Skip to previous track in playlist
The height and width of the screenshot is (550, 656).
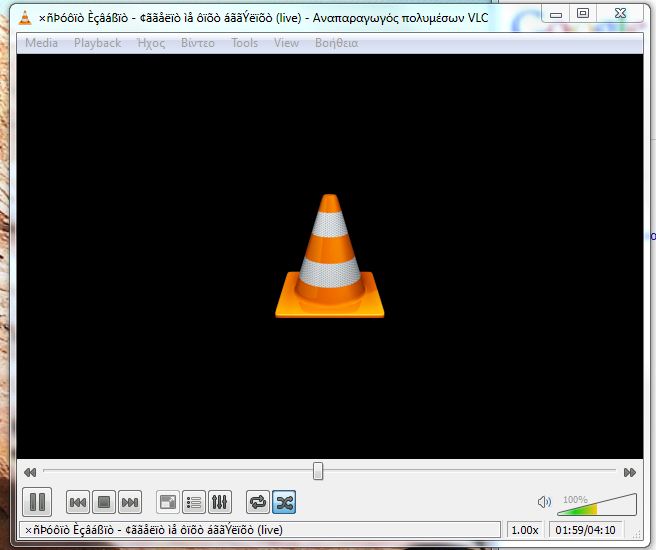click(78, 502)
